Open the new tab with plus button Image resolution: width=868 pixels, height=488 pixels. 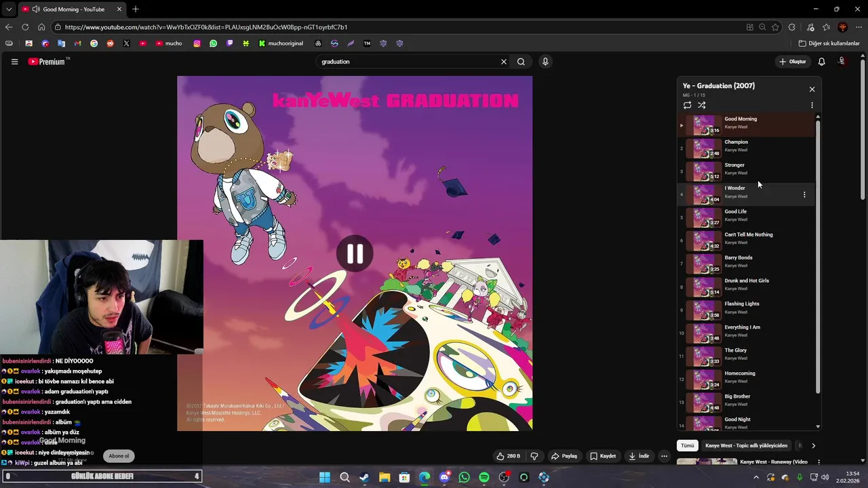pos(136,9)
